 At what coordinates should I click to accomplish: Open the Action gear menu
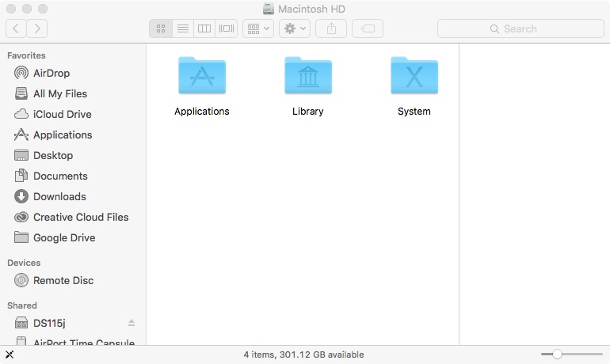coord(295,28)
